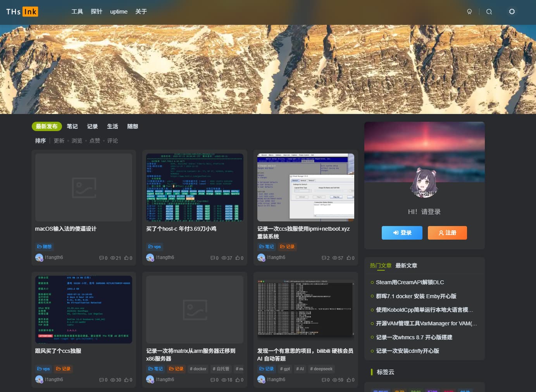
Task: Click the blue 登录 button
Action: tap(402, 233)
